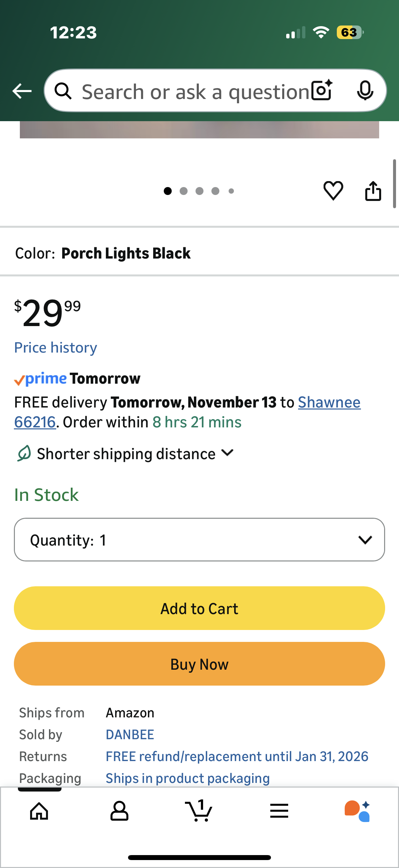Select the Porch Lights Black color option

pyautogui.click(x=126, y=253)
